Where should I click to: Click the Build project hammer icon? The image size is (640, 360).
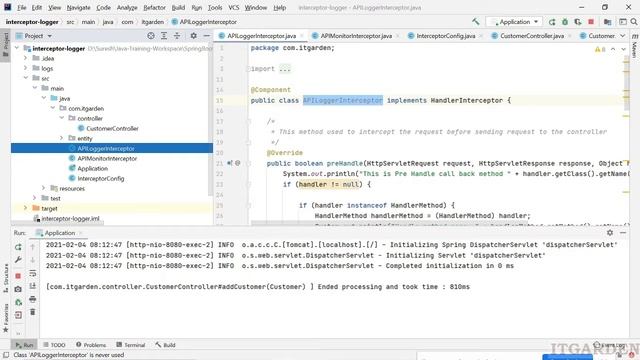tap(476, 22)
